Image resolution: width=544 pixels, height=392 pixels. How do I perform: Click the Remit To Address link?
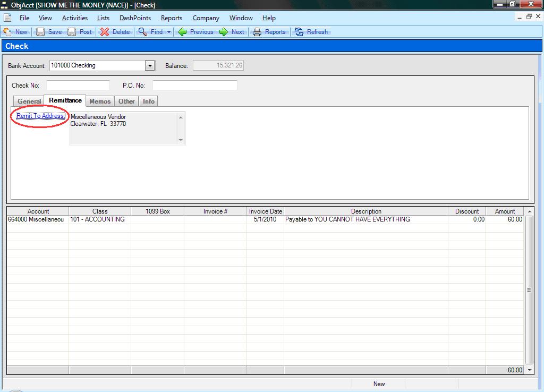click(41, 116)
